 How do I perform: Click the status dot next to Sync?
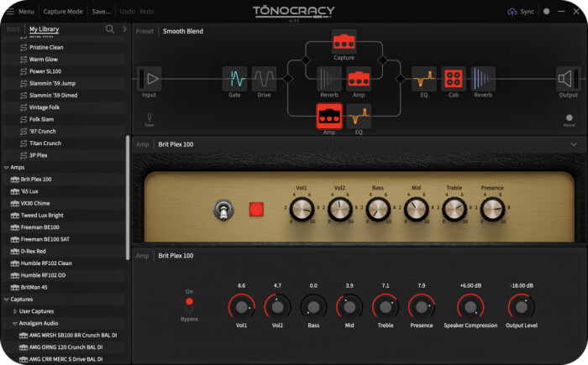[546, 12]
